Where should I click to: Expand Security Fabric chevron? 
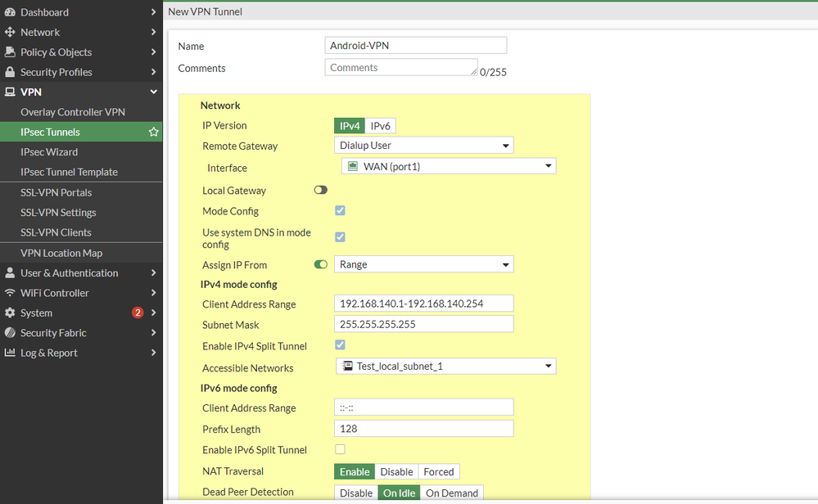[153, 332]
